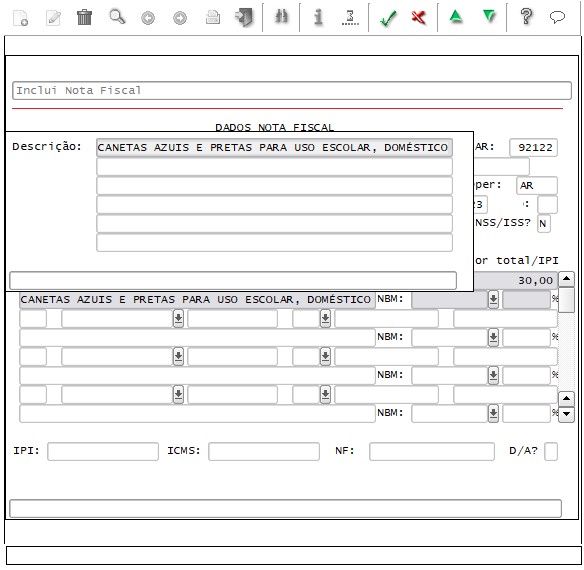Click the information 'i' icon
Screen dimensions: 584x570
tap(318, 17)
